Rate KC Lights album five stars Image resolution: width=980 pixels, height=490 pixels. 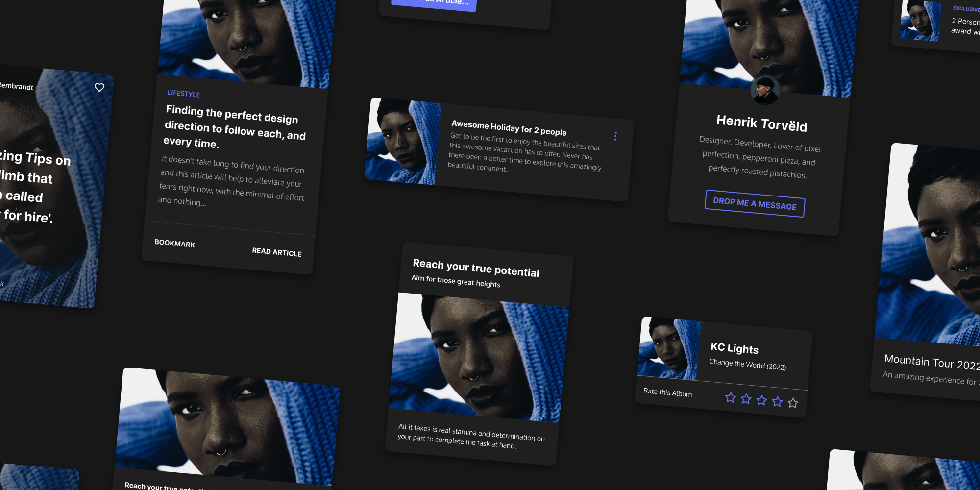click(x=793, y=403)
